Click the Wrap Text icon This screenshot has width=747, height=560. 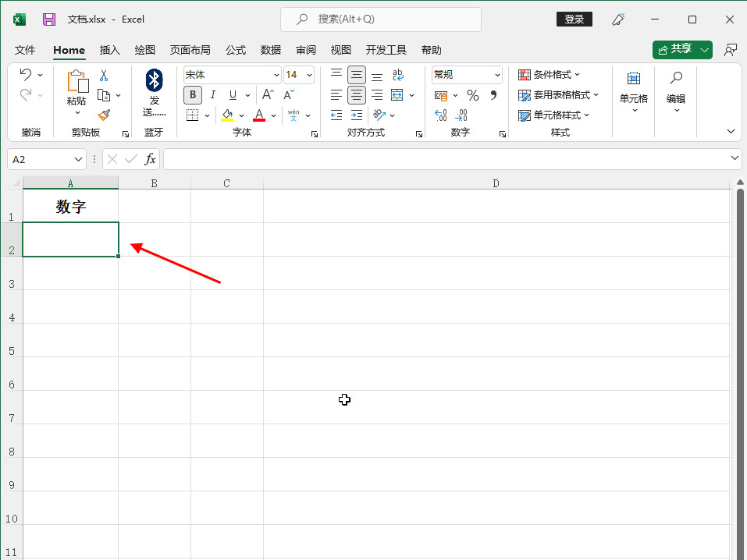coord(398,75)
